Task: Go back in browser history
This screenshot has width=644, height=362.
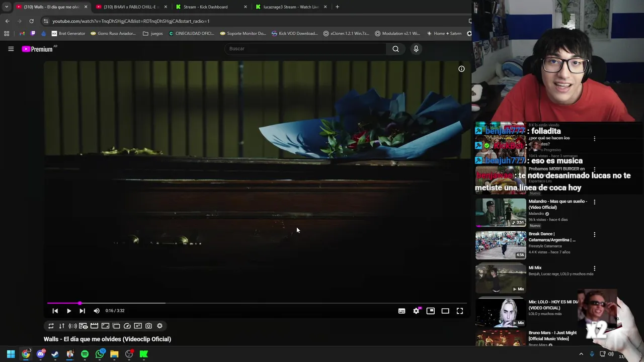Action: 7,21
